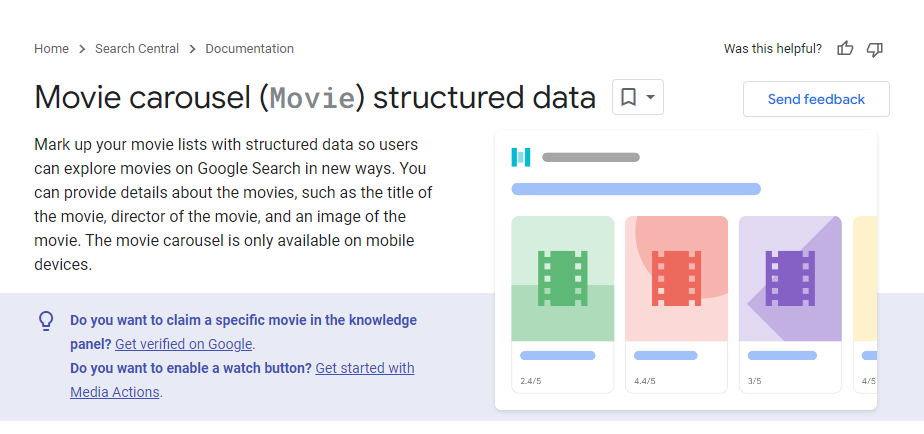Click the lightbulb tip icon

46,321
